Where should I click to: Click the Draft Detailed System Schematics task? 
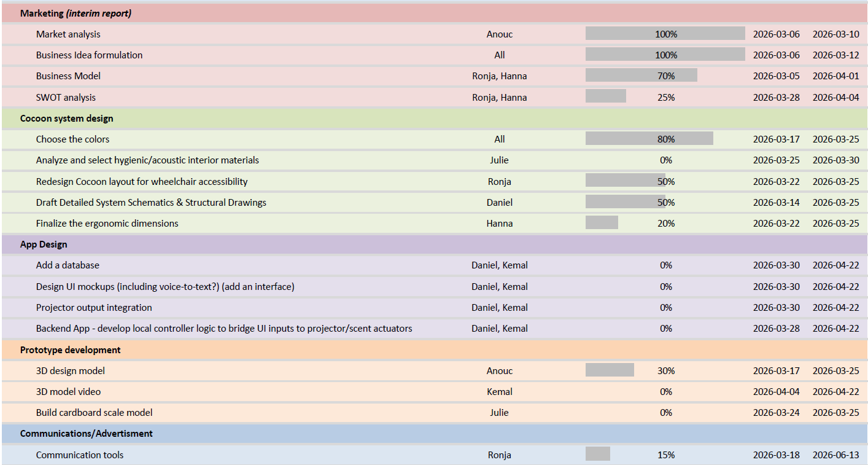click(x=151, y=203)
